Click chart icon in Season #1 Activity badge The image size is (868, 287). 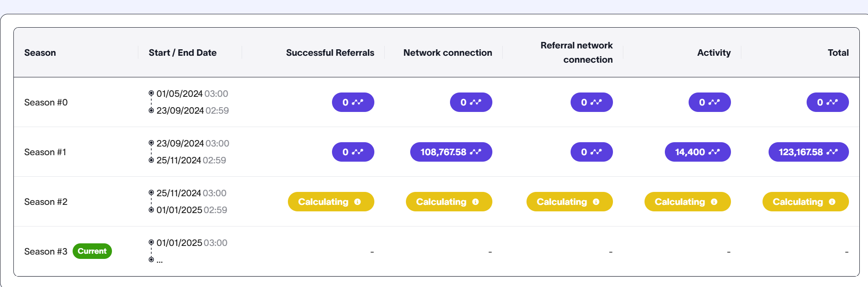pos(714,152)
